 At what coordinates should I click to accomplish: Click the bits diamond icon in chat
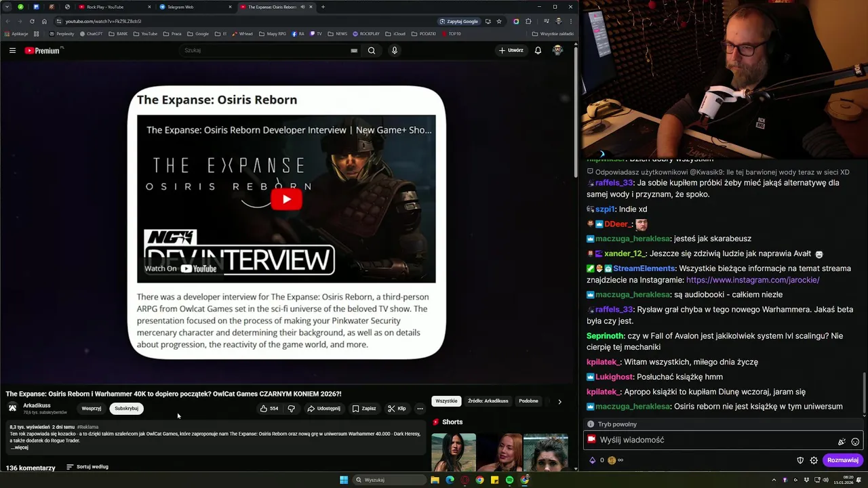(592, 460)
